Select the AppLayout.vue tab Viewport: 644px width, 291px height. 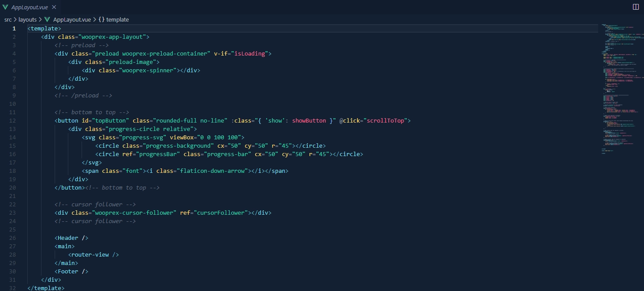(30, 7)
